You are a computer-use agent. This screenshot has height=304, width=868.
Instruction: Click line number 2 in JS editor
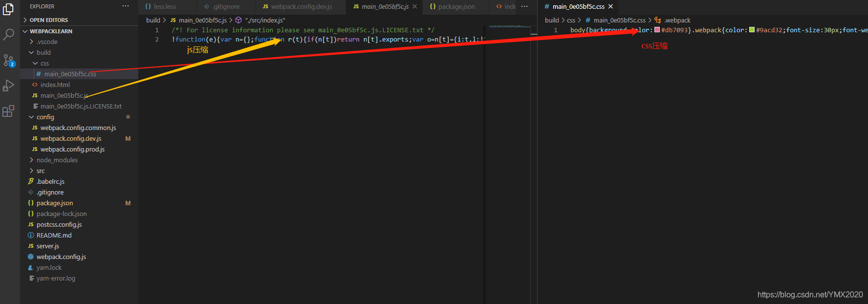coord(157,40)
